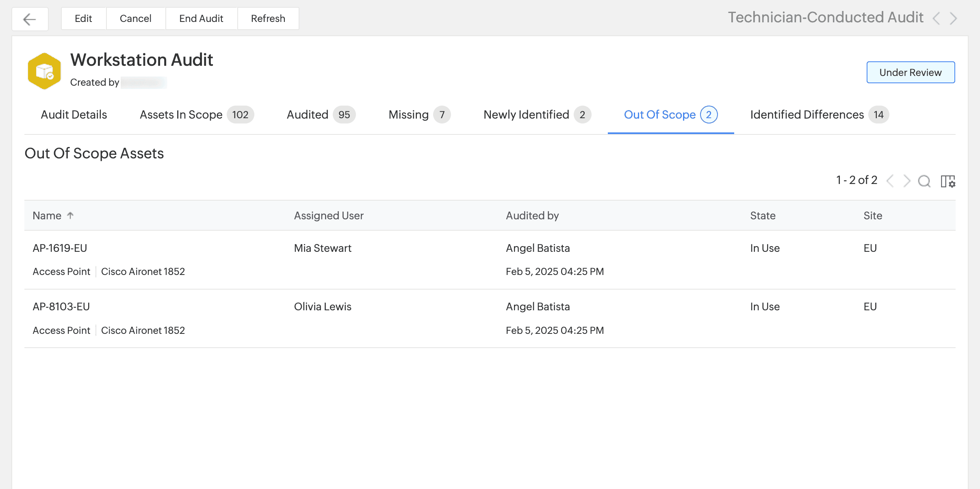The height and width of the screenshot is (489, 980).
Task: Click the Refresh button
Action: pyautogui.click(x=268, y=18)
